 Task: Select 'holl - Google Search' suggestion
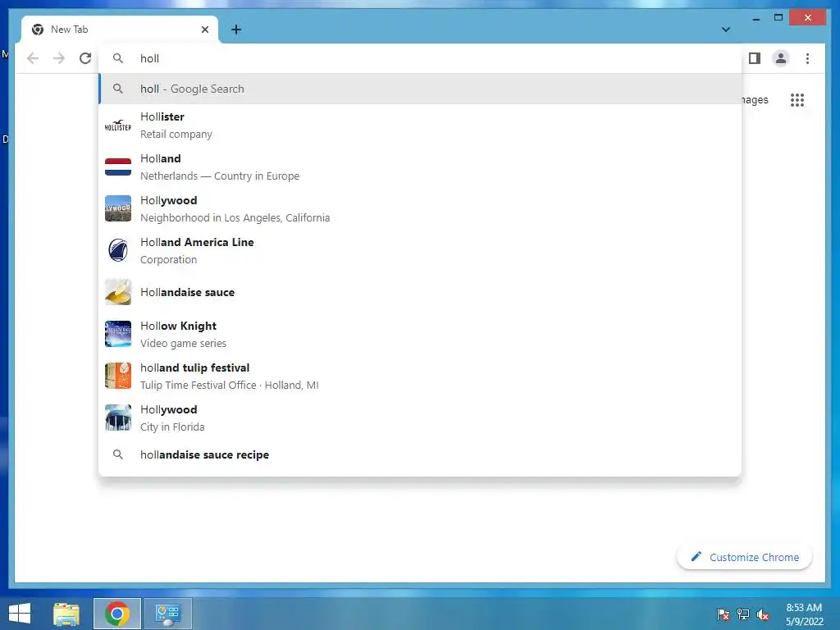420,89
